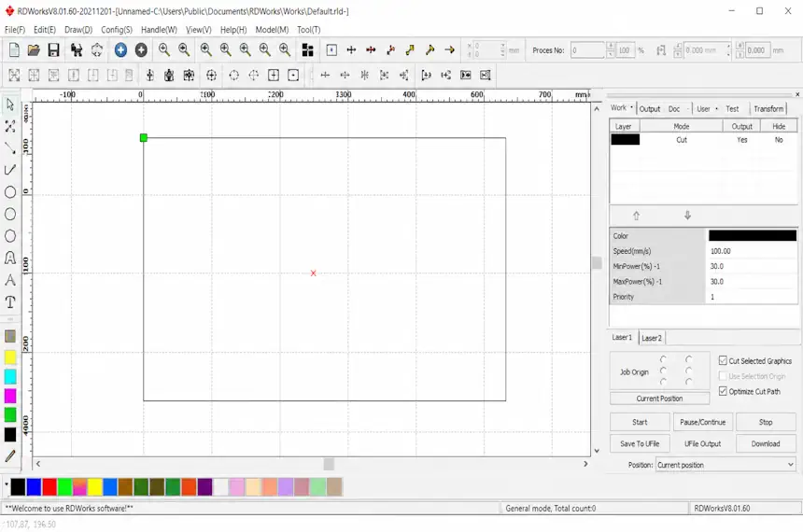Image resolution: width=803 pixels, height=532 pixels.
Task: Click the Download button
Action: [766, 443]
